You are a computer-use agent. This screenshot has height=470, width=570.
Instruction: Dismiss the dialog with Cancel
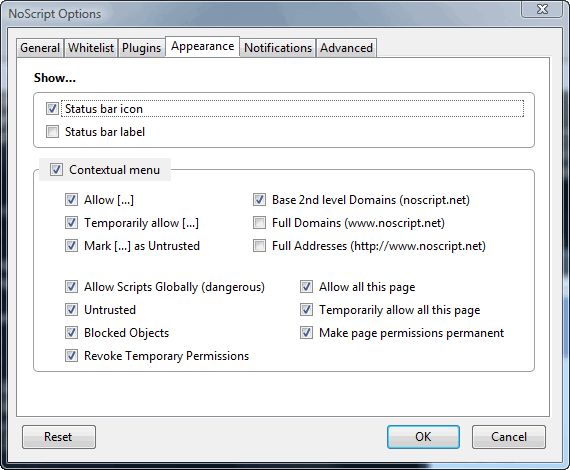[x=509, y=437]
